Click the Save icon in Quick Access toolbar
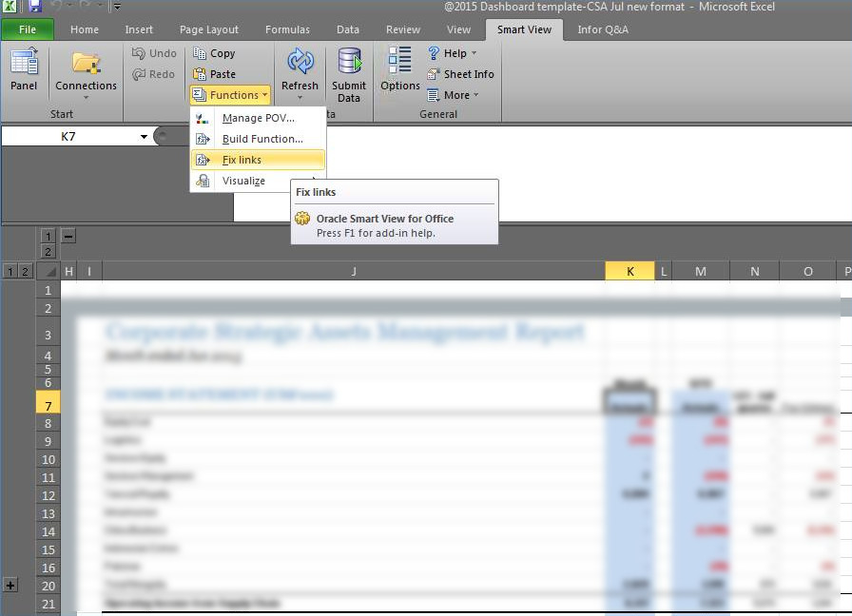This screenshot has height=616, width=852. click(35, 6)
